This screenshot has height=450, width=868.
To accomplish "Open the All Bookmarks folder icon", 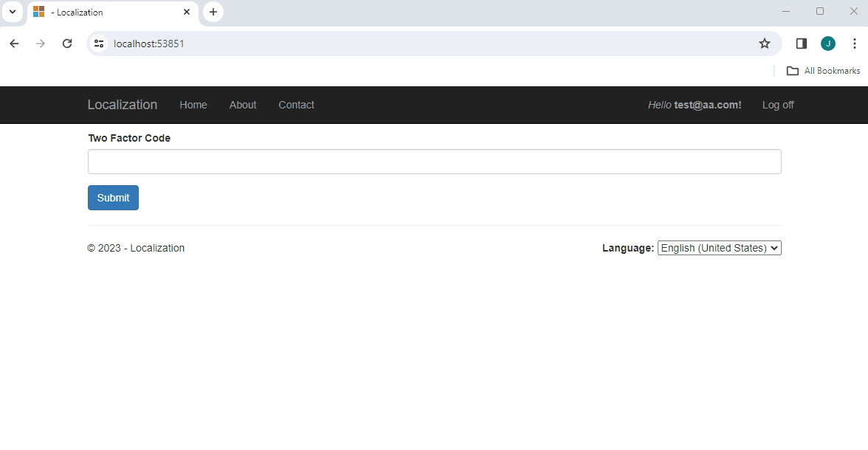I will (x=792, y=70).
